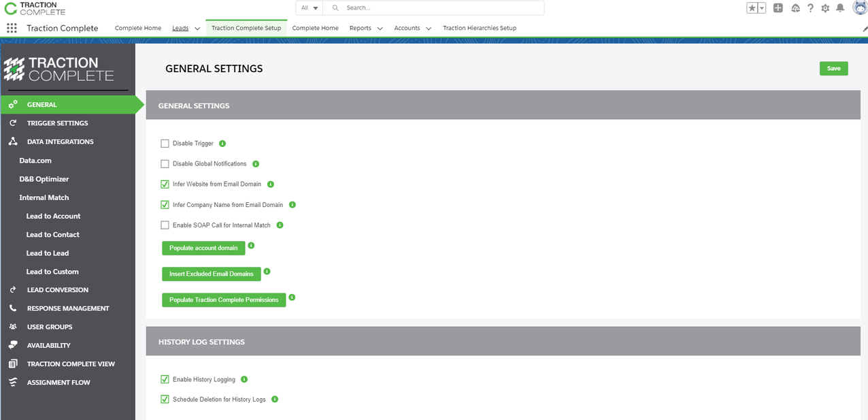
Task: Disable the Enable History Logging checkbox
Action: (x=164, y=379)
